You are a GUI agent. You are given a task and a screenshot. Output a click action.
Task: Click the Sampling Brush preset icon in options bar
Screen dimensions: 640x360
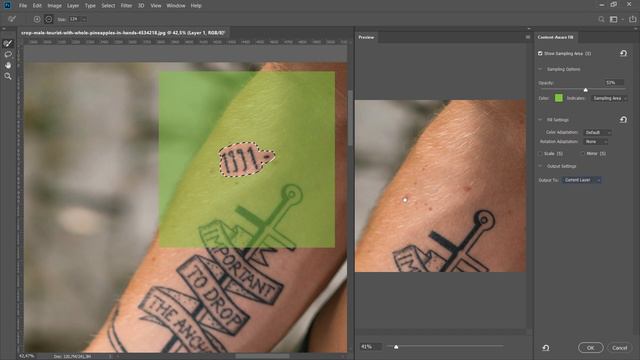pyautogui.click(x=11, y=19)
